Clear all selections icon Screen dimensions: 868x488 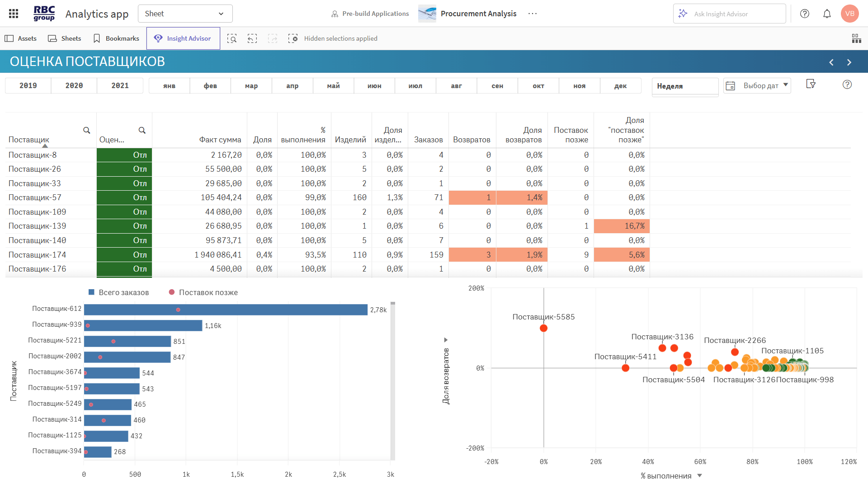pos(293,38)
